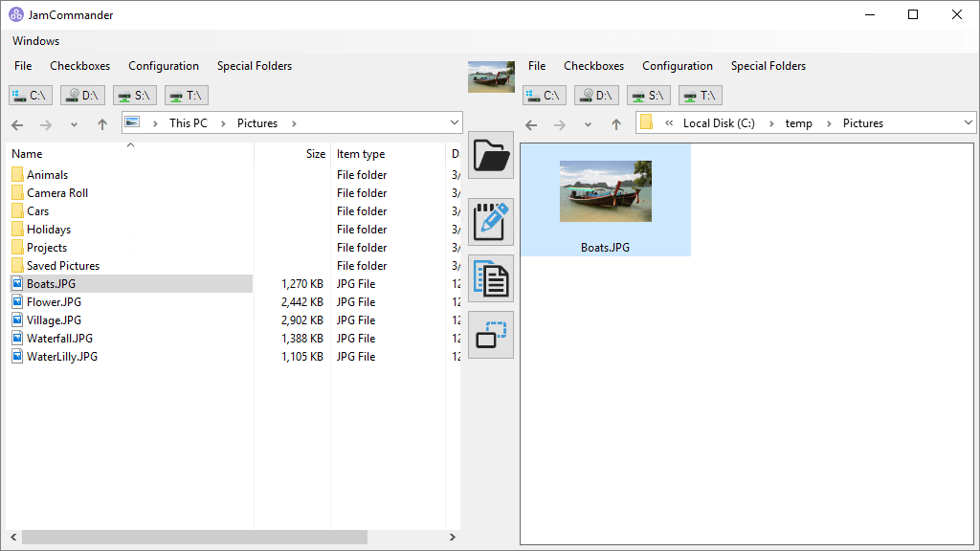980x551 pixels.
Task: Expand right pane address bar dropdown
Action: click(x=968, y=123)
